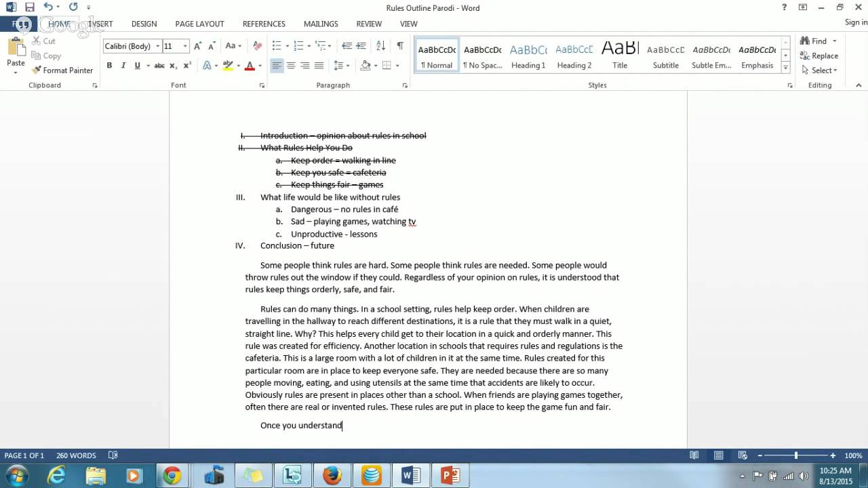868x488 pixels.
Task: Open the PAGE LAYOUT ribbon tab
Action: 199,24
